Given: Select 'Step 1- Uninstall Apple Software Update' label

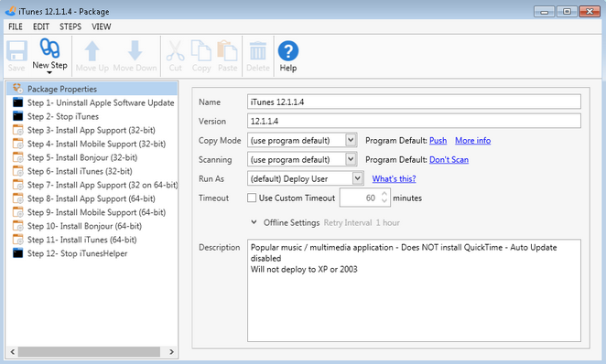Looking at the screenshot, I should 101,102.
